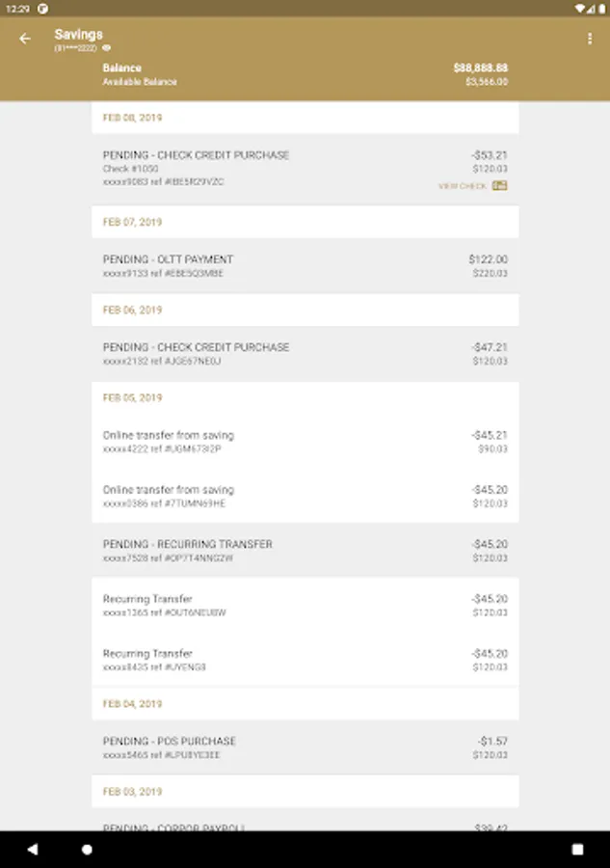Tap the Savings account title
The width and height of the screenshot is (610, 868).
point(78,35)
